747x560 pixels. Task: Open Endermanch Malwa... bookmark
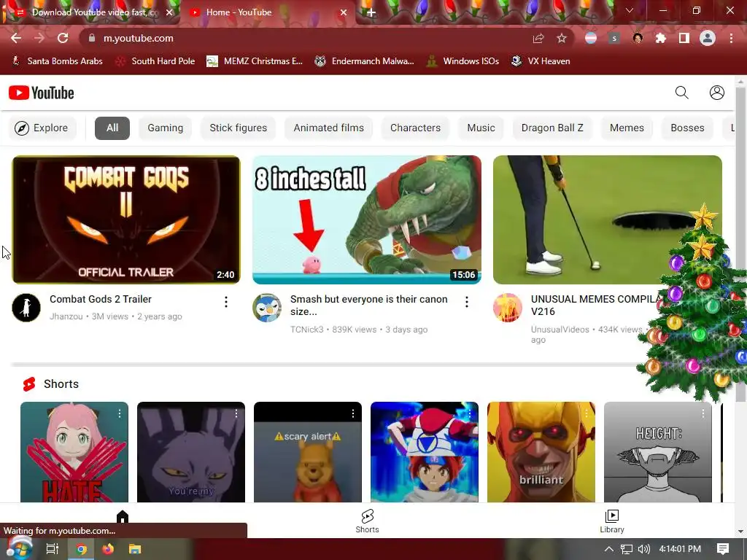(365, 61)
